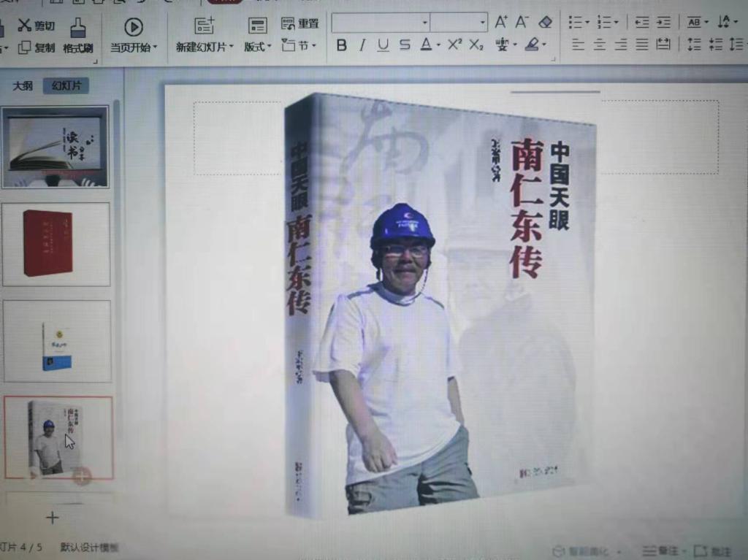Switch to the 幻灯片 slides tab
This screenshot has width=748, height=560.
click(x=66, y=86)
